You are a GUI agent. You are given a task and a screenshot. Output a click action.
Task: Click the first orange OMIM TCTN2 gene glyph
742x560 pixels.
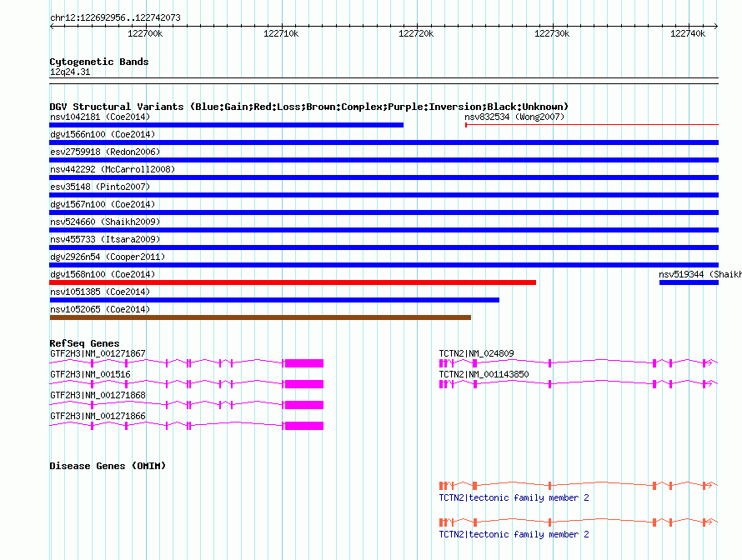(x=579, y=485)
